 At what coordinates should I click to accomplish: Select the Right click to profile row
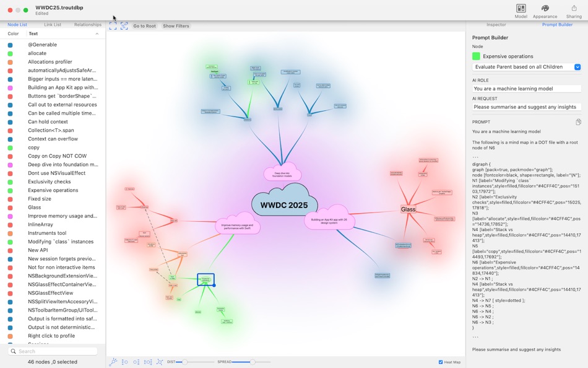point(53,336)
